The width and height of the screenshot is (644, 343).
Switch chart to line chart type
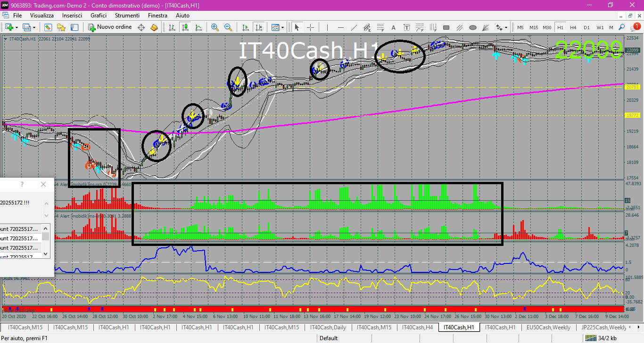[x=198, y=27]
